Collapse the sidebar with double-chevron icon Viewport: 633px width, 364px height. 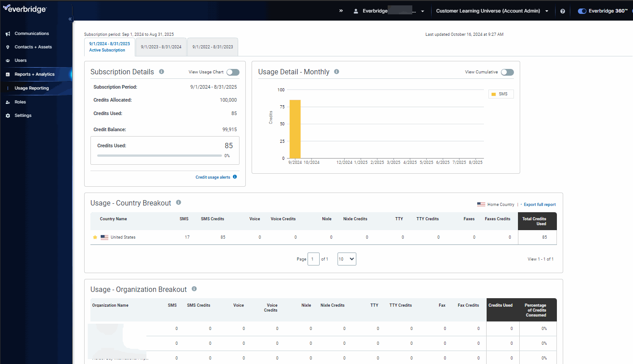coord(70,19)
